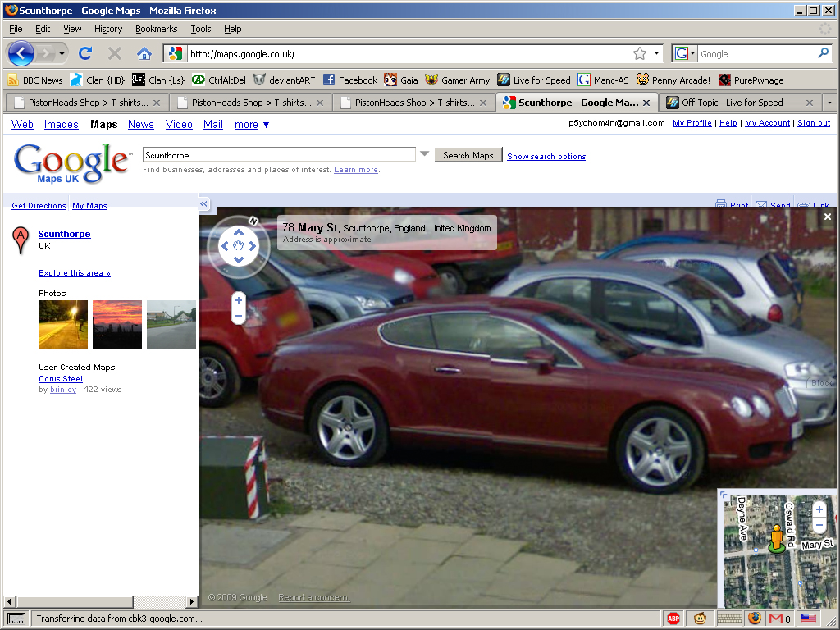Image resolution: width=840 pixels, height=630 pixels.
Task: Open Clan {HB} bookmark
Action: pos(98,80)
